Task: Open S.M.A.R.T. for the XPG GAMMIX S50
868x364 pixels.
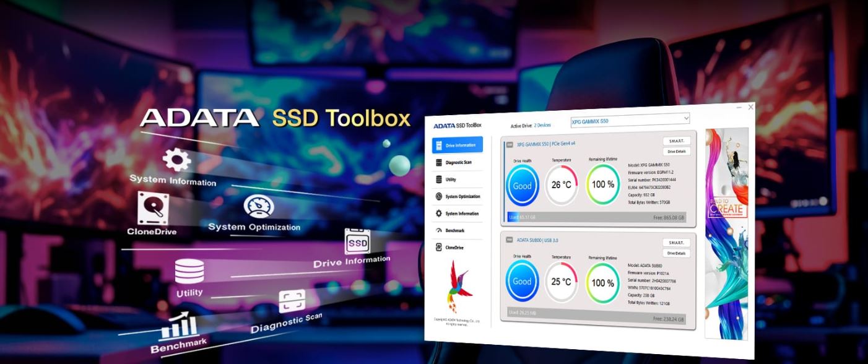Action: (676, 141)
